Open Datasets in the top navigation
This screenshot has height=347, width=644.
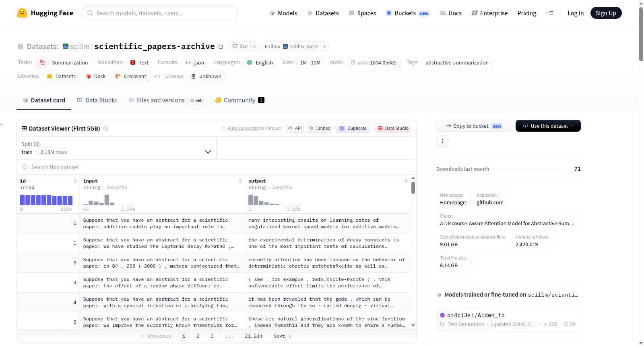coord(323,13)
